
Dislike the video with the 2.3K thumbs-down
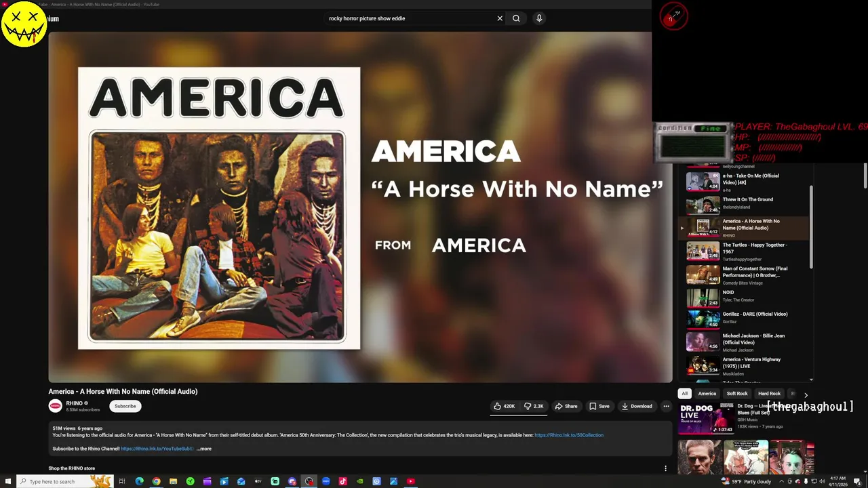point(534,406)
